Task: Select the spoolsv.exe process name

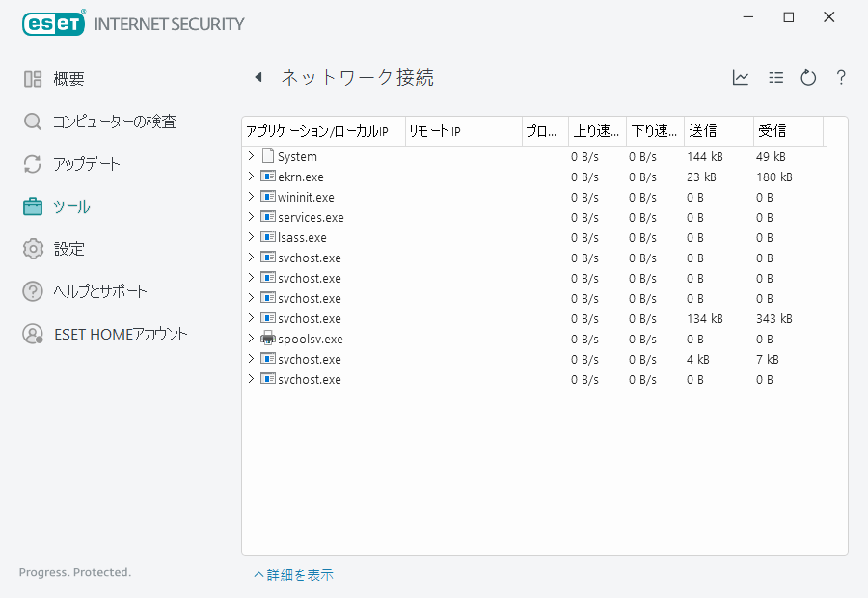Action: coord(311,339)
